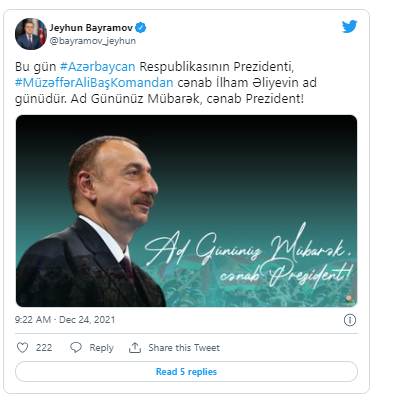Click the @bayramov_jeyhun handle

coord(93,41)
